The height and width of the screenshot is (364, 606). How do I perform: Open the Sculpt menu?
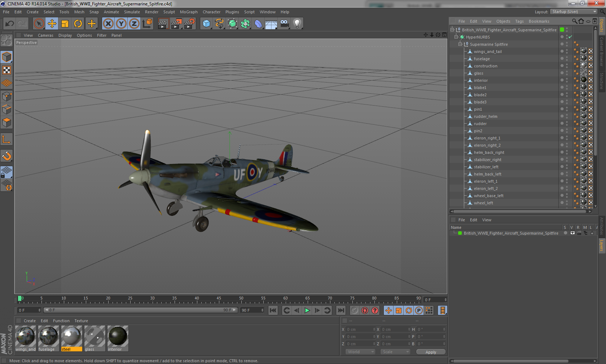tap(169, 12)
